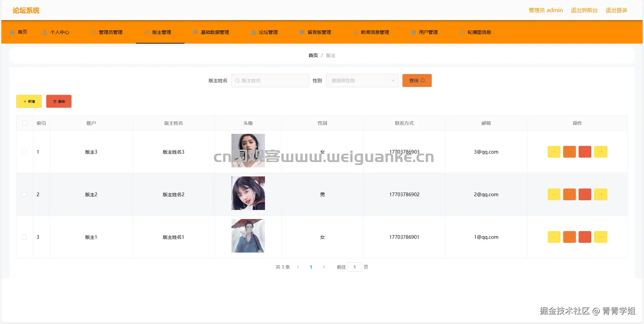Check the checkbox for row 版主3

[24, 152]
